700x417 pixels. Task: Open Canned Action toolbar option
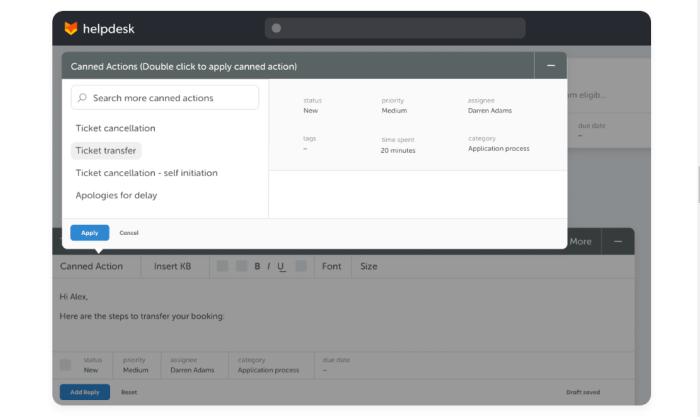[x=92, y=266]
